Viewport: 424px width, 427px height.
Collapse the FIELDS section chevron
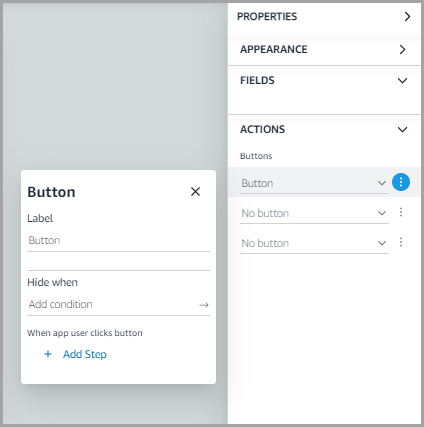point(403,81)
